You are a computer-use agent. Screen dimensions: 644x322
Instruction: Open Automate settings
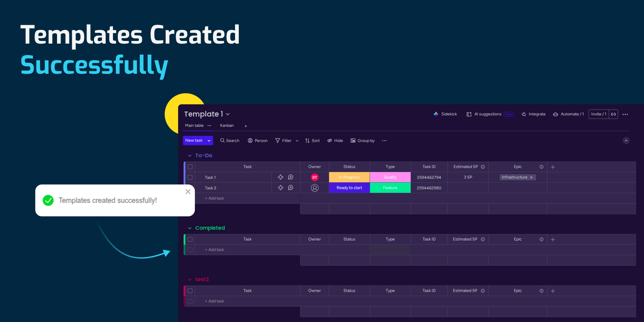pyautogui.click(x=569, y=114)
